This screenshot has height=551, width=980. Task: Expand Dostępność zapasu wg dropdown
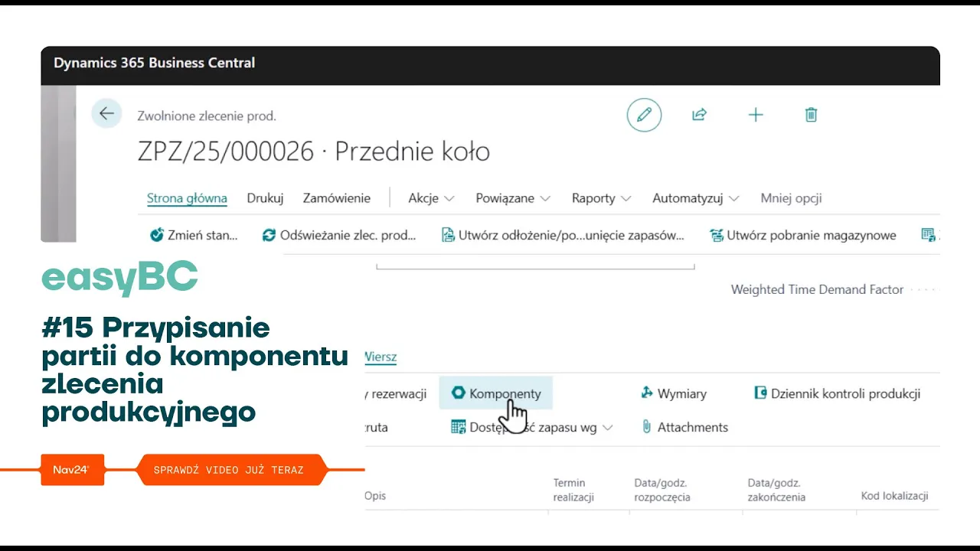pos(532,428)
